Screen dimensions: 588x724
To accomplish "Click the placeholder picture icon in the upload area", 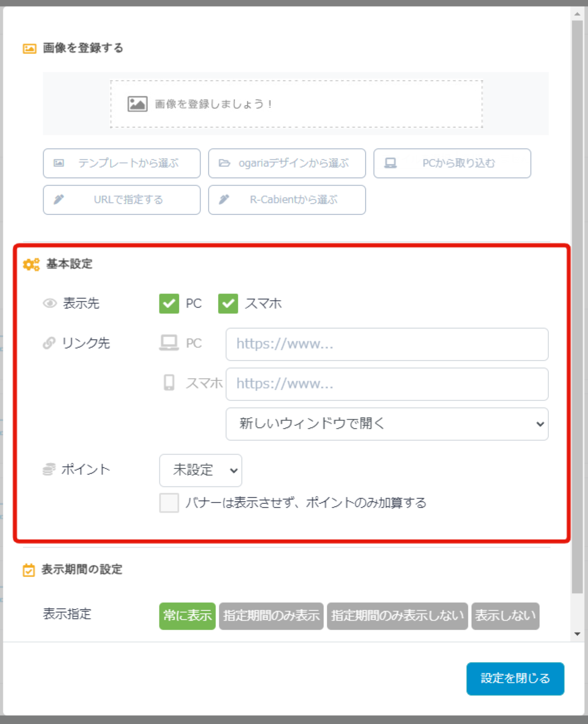I will 137,104.
